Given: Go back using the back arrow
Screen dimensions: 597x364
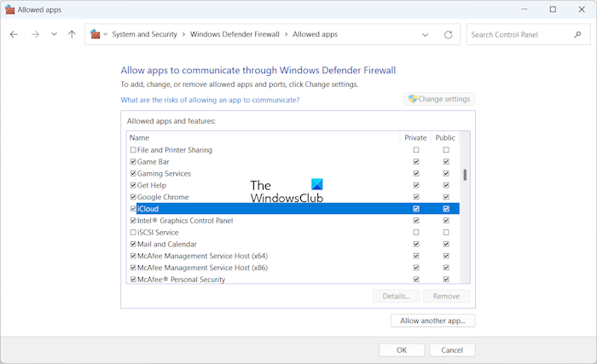Looking at the screenshot, I should [x=14, y=35].
